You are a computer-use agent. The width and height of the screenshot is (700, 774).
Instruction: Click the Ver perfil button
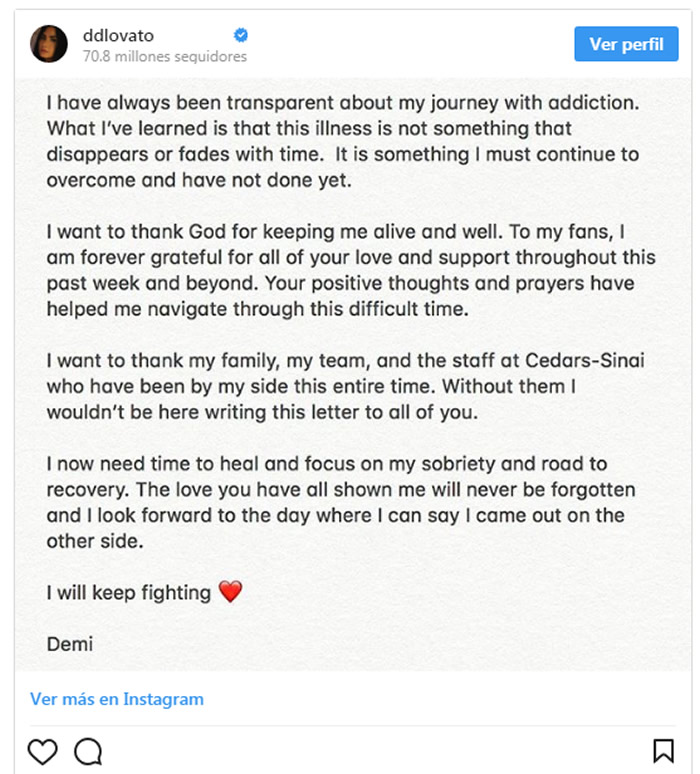626,44
